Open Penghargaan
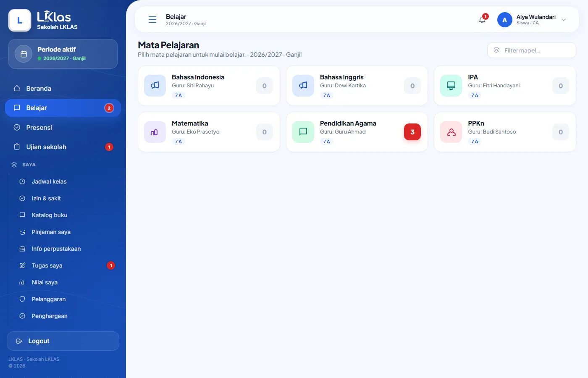Viewport: 588px width, 378px height. coord(67,316)
